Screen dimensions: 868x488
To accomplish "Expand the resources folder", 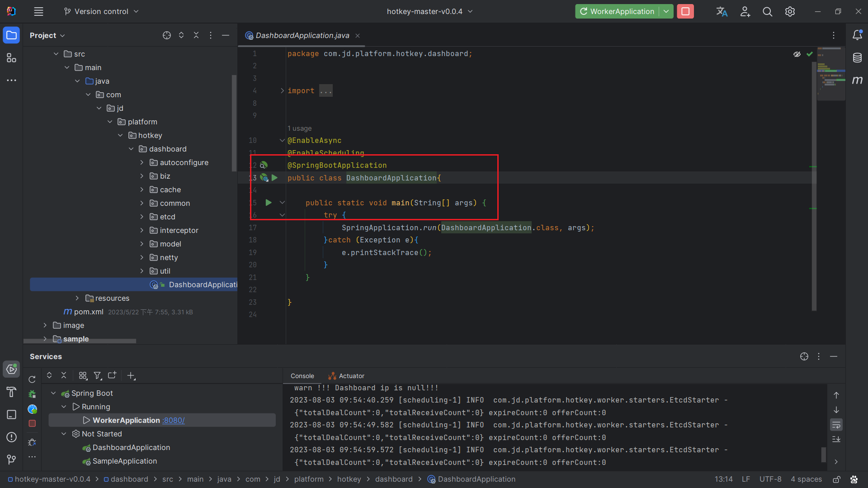I will (x=77, y=298).
